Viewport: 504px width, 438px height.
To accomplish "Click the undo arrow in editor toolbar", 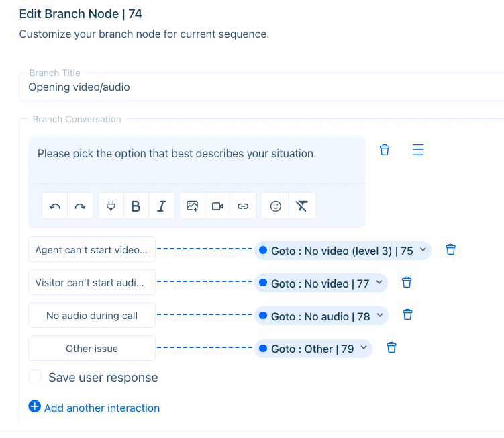I will [x=55, y=206].
